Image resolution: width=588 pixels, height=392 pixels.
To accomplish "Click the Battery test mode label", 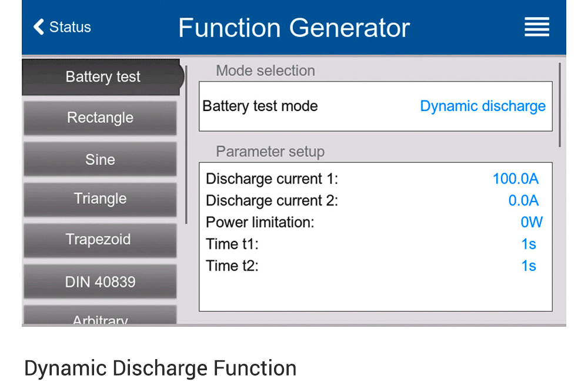I will point(260,106).
